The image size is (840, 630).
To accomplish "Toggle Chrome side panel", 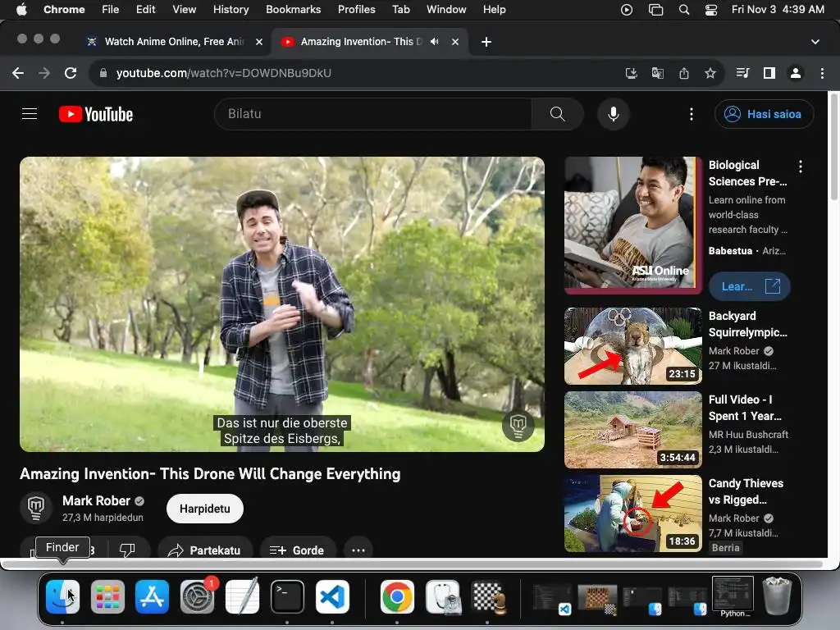I will click(x=769, y=73).
